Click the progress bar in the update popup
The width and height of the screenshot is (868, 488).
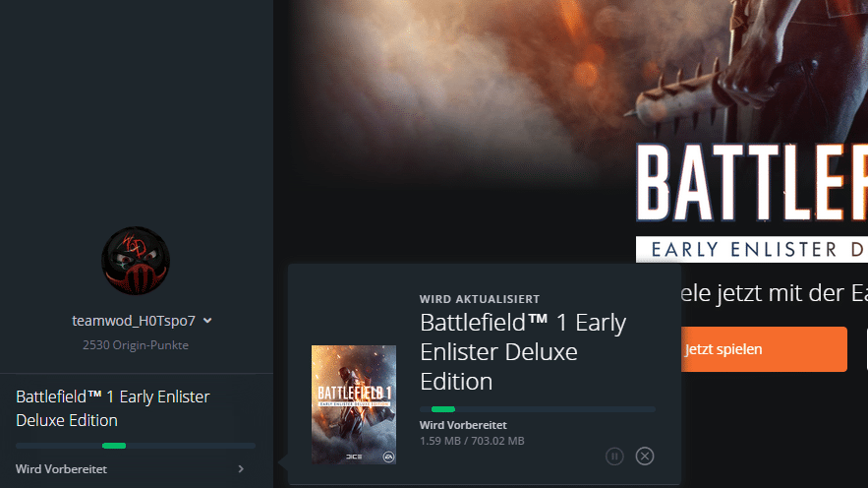[x=538, y=409]
